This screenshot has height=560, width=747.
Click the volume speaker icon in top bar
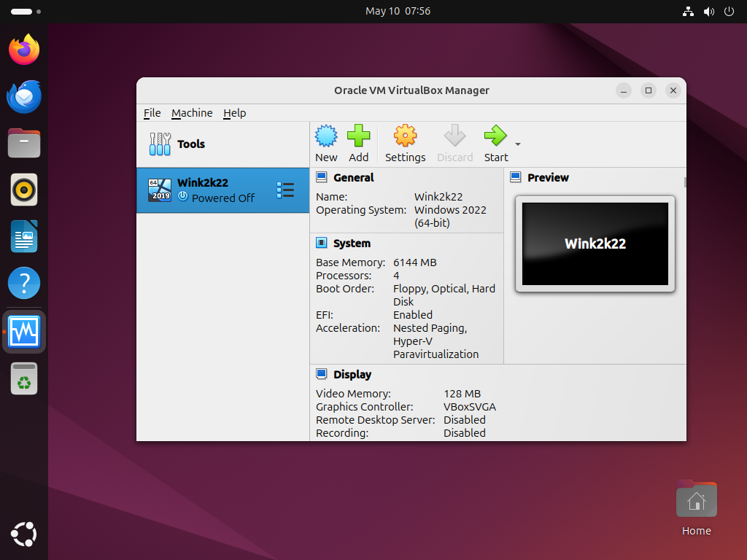pos(709,12)
